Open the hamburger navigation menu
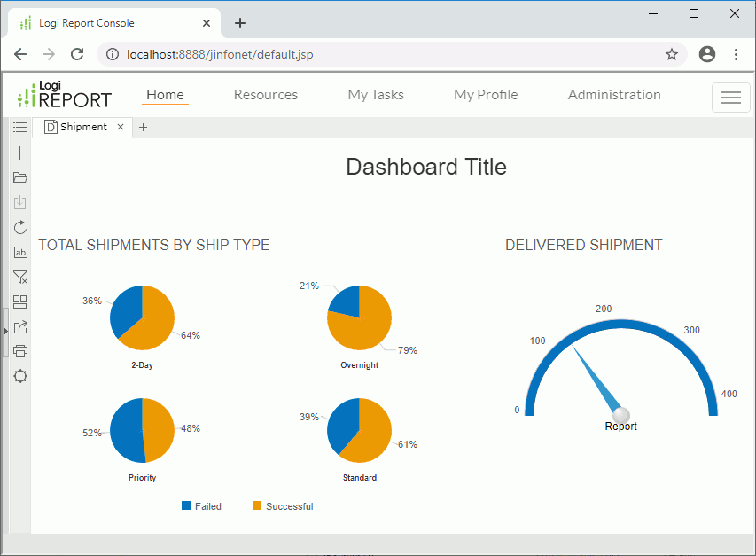This screenshot has height=556, width=756. (730, 98)
